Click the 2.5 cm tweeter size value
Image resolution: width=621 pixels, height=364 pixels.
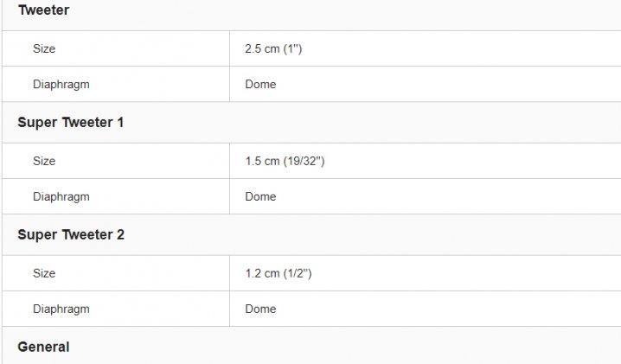coord(259,49)
